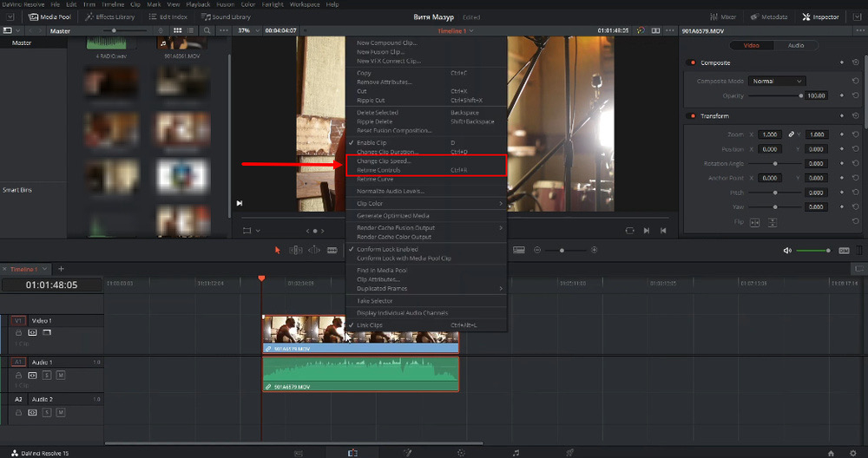This screenshot has height=458, width=868.
Task: Expand the Clip Color submenu
Action: coord(426,204)
